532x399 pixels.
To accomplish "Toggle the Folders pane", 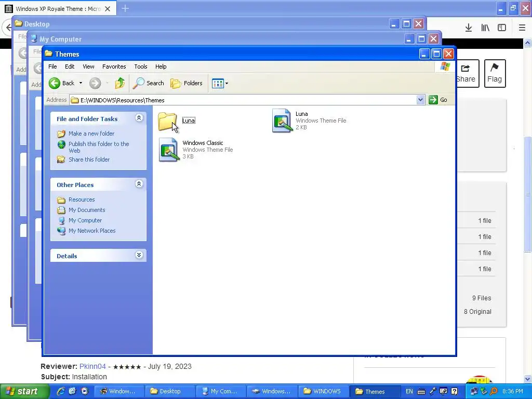I will coord(187,83).
